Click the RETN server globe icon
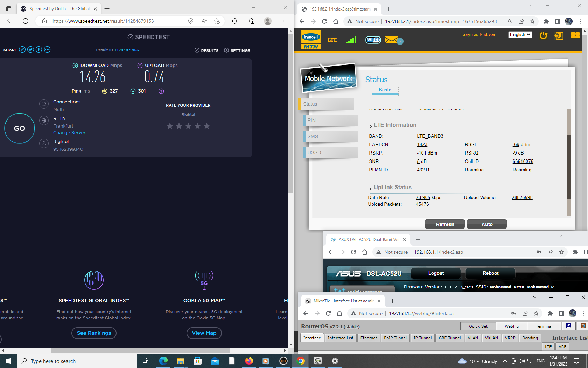 click(x=44, y=120)
